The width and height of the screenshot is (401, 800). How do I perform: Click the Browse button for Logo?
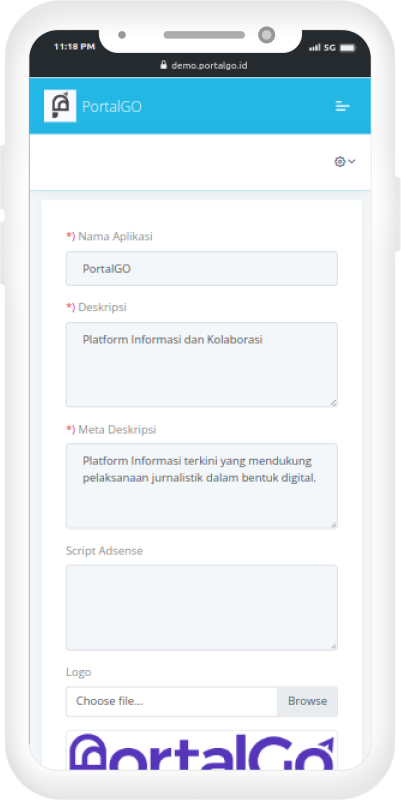307,701
